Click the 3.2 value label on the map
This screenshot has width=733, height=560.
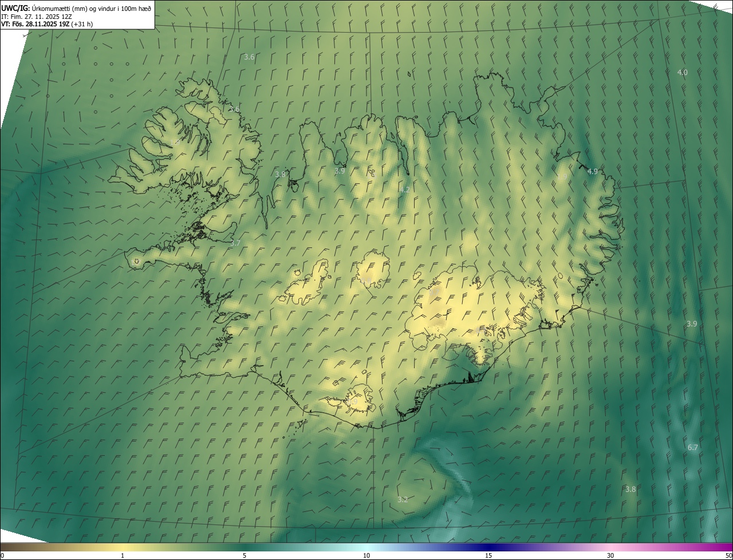tap(403, 499)
